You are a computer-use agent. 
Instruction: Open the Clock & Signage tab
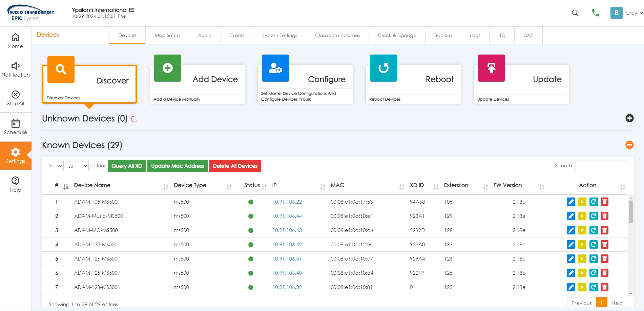[397, 35]
